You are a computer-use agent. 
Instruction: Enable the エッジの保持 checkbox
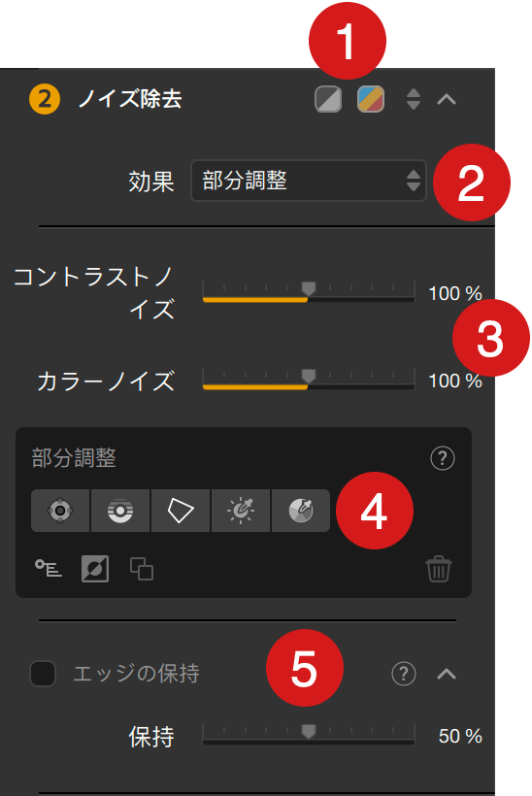pos(43,674)
